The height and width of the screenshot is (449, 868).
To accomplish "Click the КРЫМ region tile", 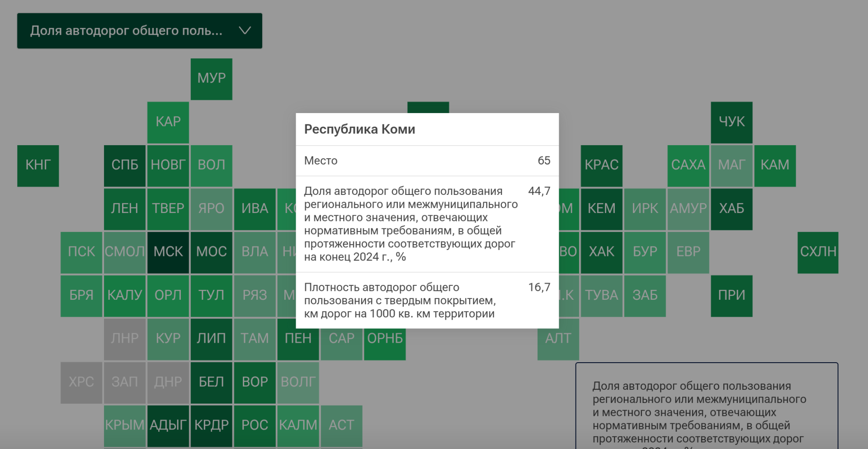I will [x=125, y=425].
